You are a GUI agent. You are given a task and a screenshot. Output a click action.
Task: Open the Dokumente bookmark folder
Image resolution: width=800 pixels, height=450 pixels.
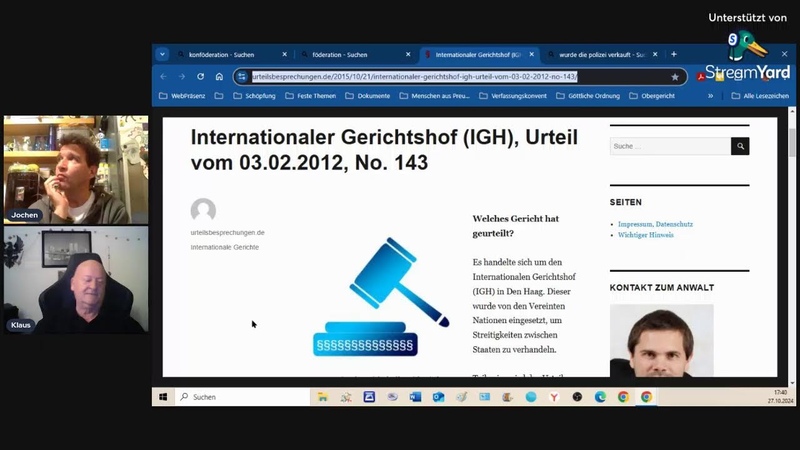point(368,96)
